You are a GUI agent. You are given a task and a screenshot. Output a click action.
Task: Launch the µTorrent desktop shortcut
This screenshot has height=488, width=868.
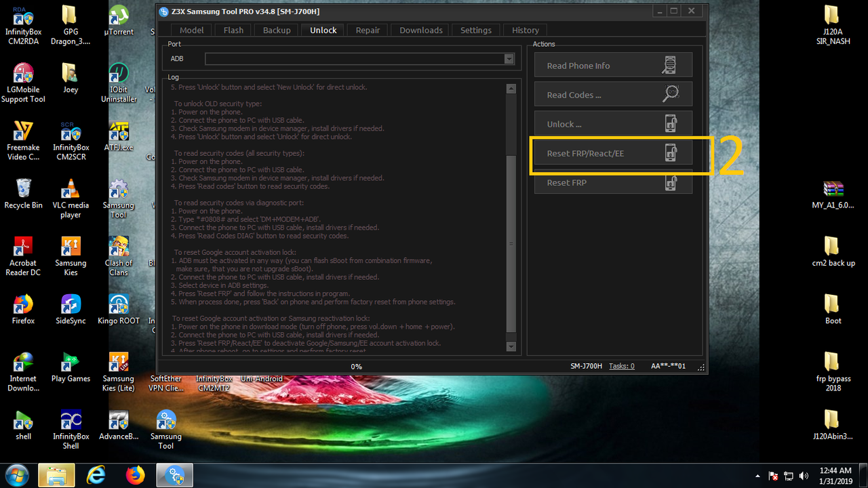click(119, 21)
